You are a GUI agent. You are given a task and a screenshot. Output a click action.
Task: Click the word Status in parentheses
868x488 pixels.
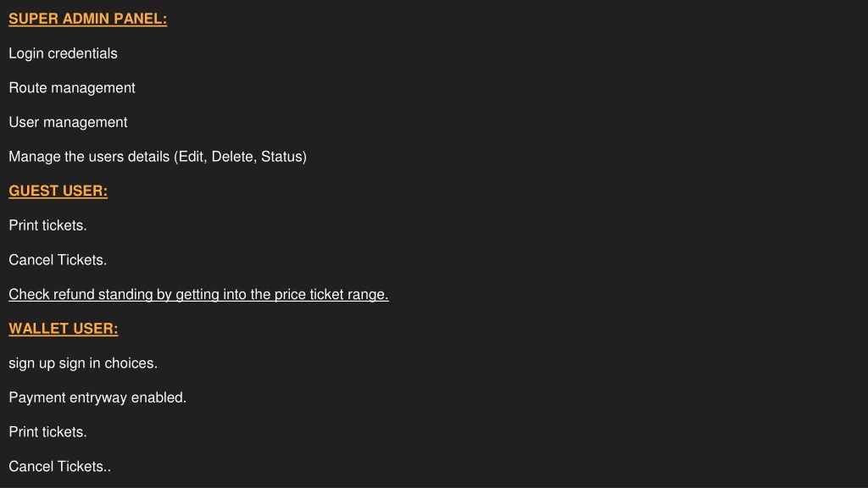point(281,157)
